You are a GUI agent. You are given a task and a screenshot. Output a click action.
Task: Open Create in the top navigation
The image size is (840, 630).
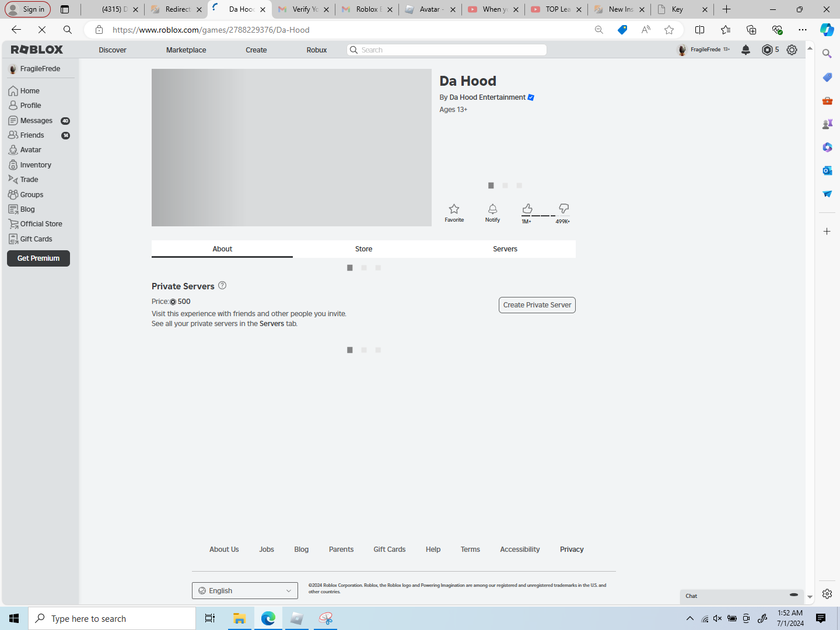[x=256, y=50]
